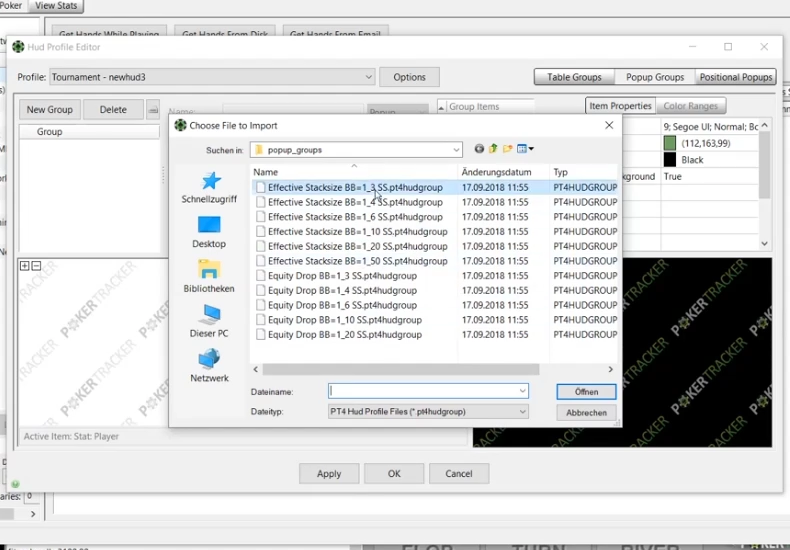Sort files by Name column header
The width and height of the screenshot is (790, 550).
[x=354, y=172]
